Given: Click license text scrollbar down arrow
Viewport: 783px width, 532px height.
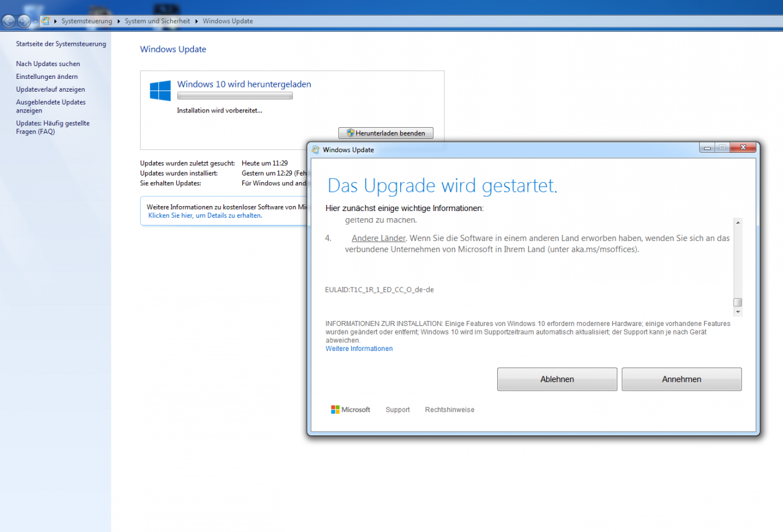Looking at the screenshot, I should [x=738, y=312].
